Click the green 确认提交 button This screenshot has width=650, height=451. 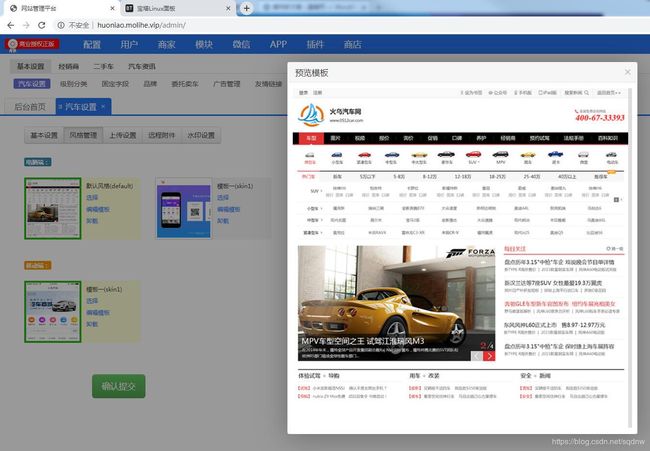point(119,386)
